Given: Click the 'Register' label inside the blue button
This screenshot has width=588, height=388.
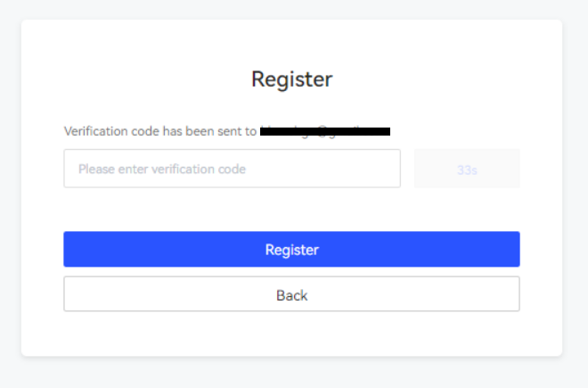Looking at the screenshot, I should (x=291, y=250).
